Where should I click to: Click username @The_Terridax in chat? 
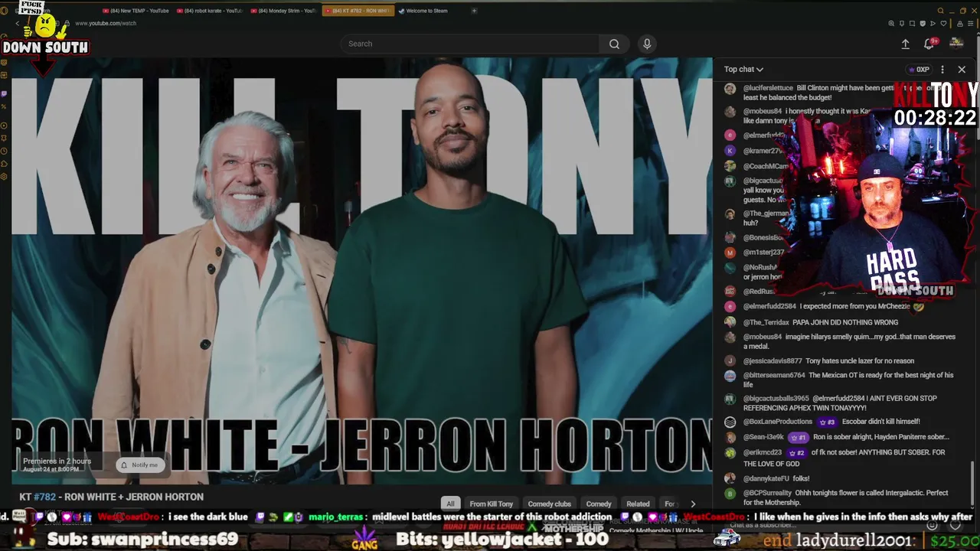766,322
